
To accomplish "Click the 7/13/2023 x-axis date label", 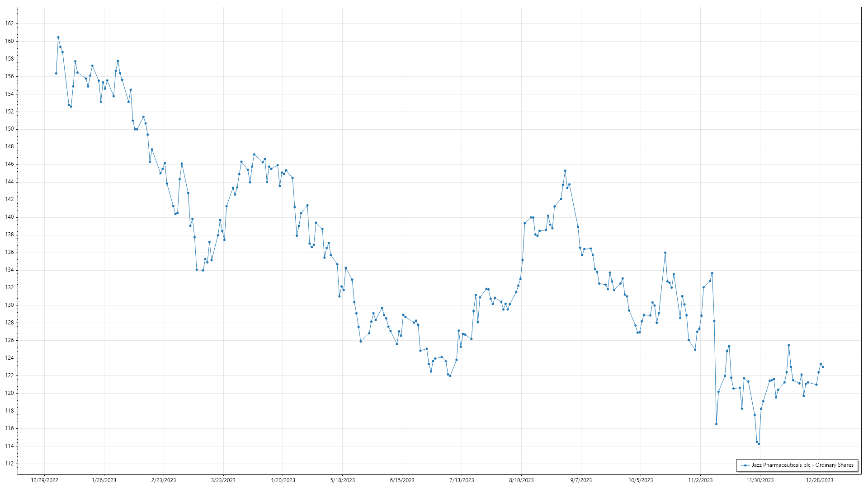I will [x=462, y=480].
